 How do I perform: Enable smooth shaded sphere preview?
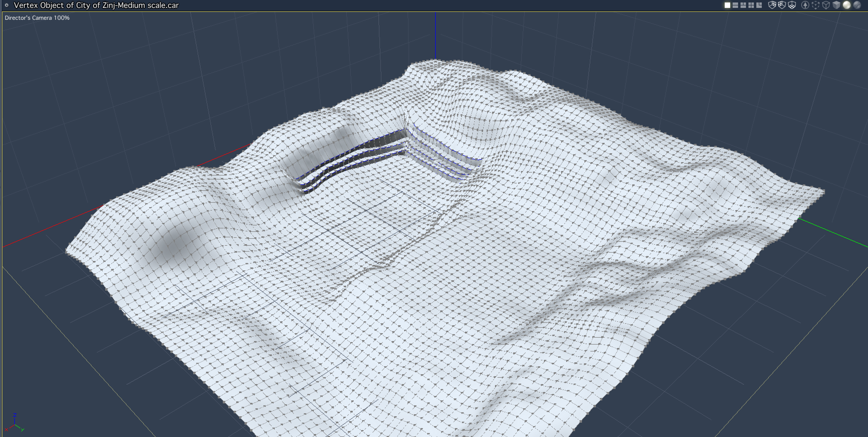(847, 5)
